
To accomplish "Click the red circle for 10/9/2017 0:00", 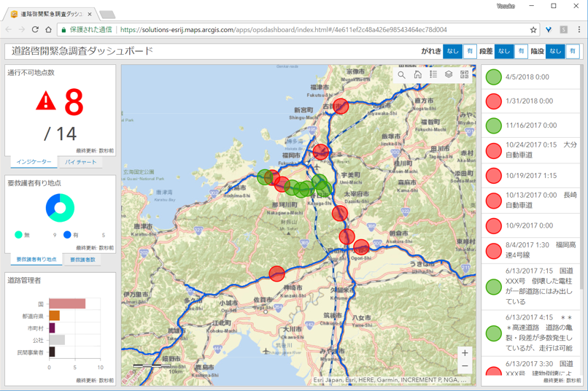I will tap(493, 225).
